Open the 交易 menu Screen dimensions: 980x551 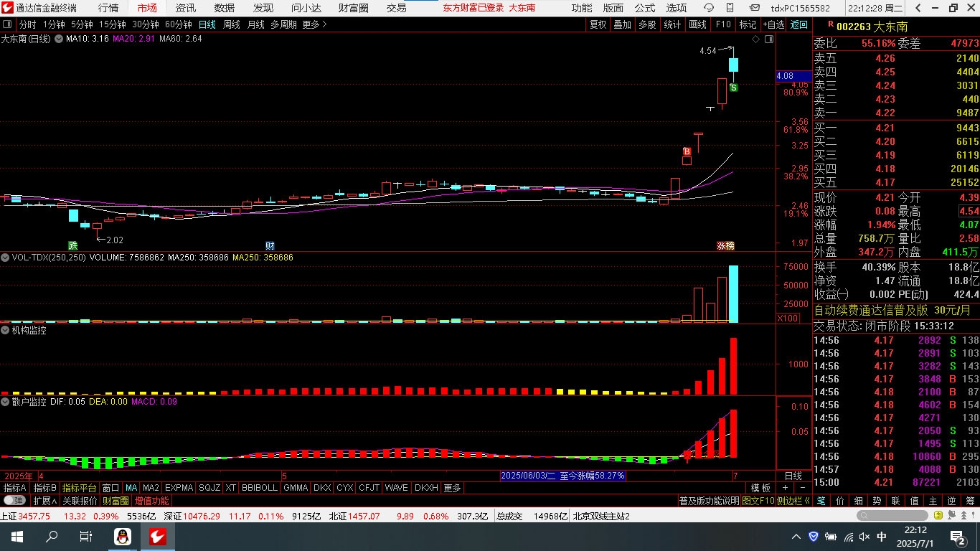point(397,8)
